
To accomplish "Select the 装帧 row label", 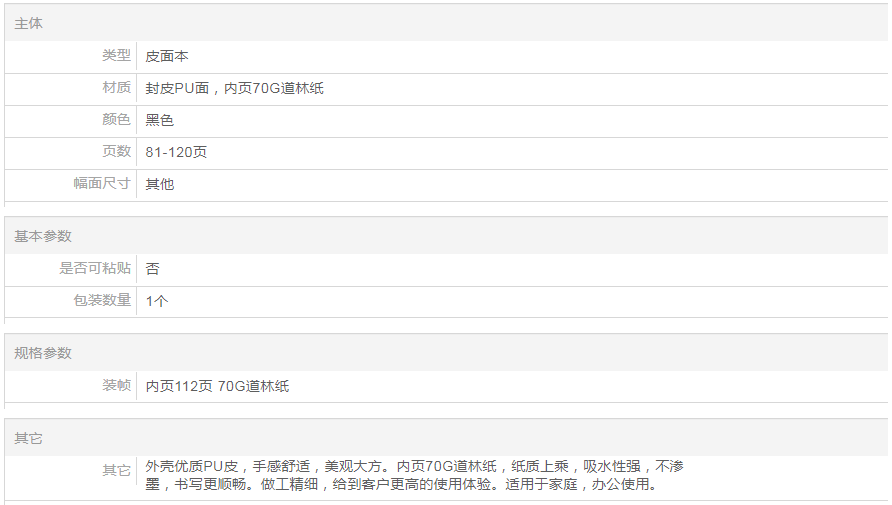I will click(116, 386).
